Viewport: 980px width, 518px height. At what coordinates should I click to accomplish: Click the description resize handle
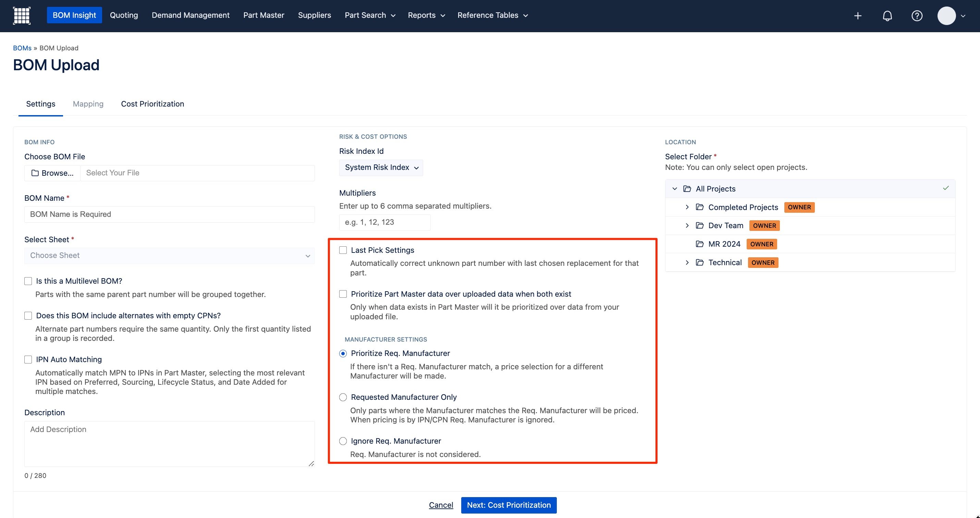(311, 463)
